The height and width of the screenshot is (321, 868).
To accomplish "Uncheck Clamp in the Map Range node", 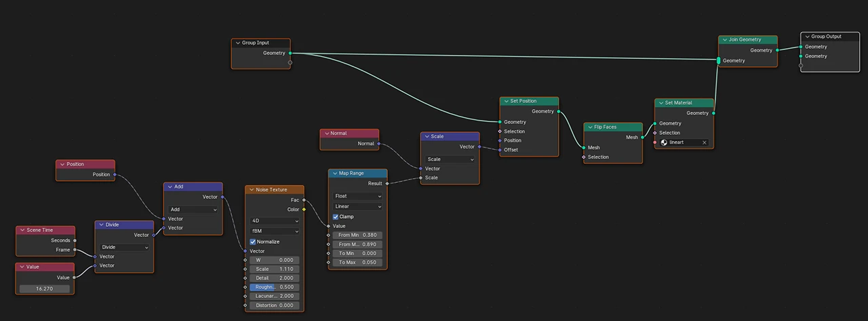I will (x=336, y=217).
